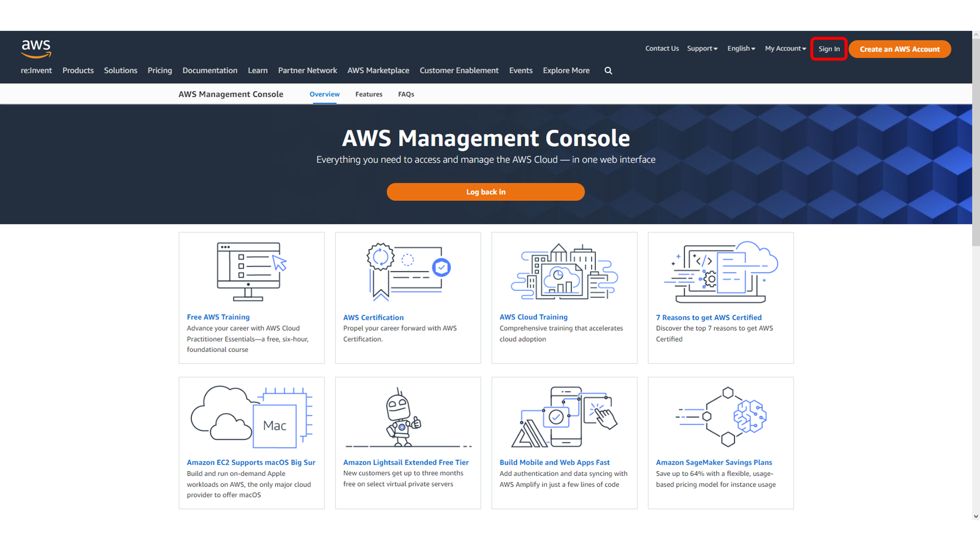
Task: Click the Amplify mobile phone illustration
Action: [x=564, y=417]
